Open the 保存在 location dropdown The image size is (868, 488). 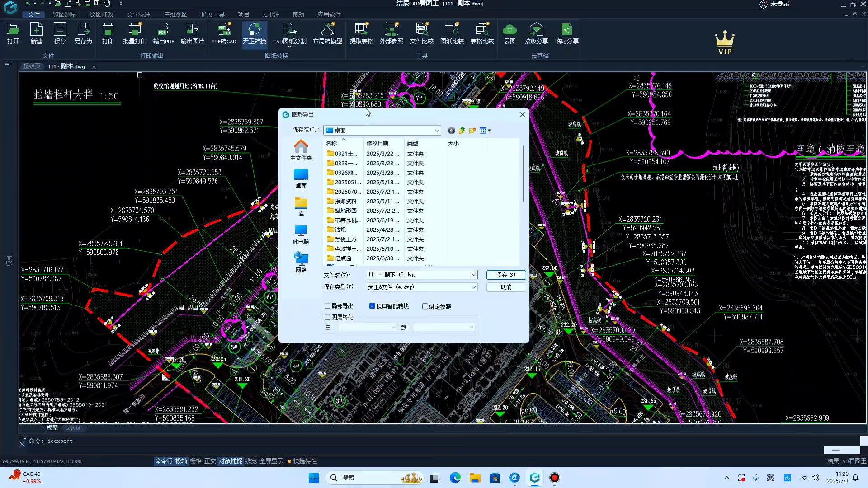[437, 131]
